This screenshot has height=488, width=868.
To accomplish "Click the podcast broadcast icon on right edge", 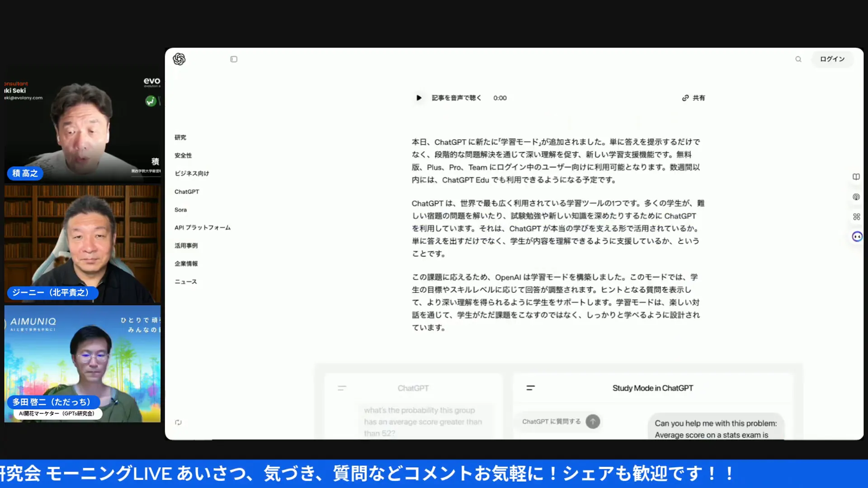I will click(x=856, y=197).
